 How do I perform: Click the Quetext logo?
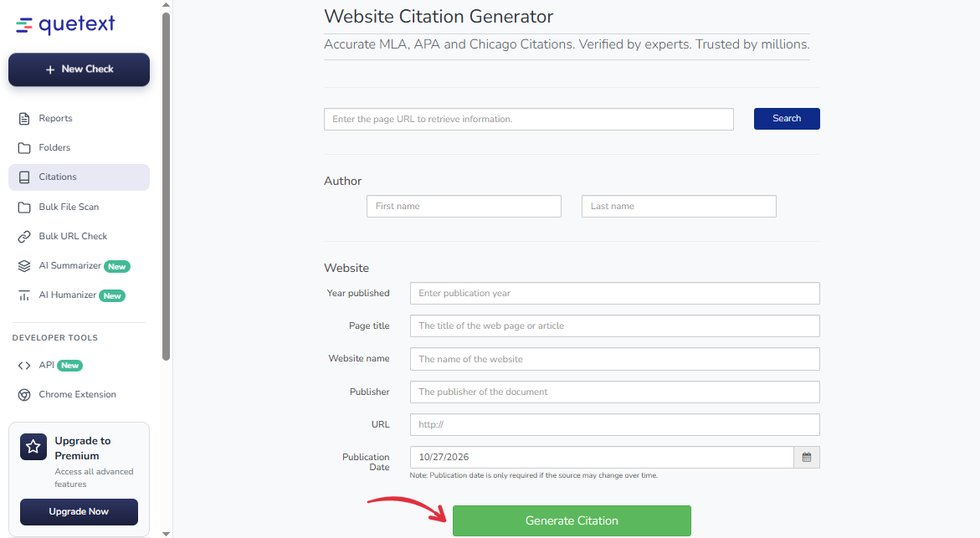[x=65, y=24]
